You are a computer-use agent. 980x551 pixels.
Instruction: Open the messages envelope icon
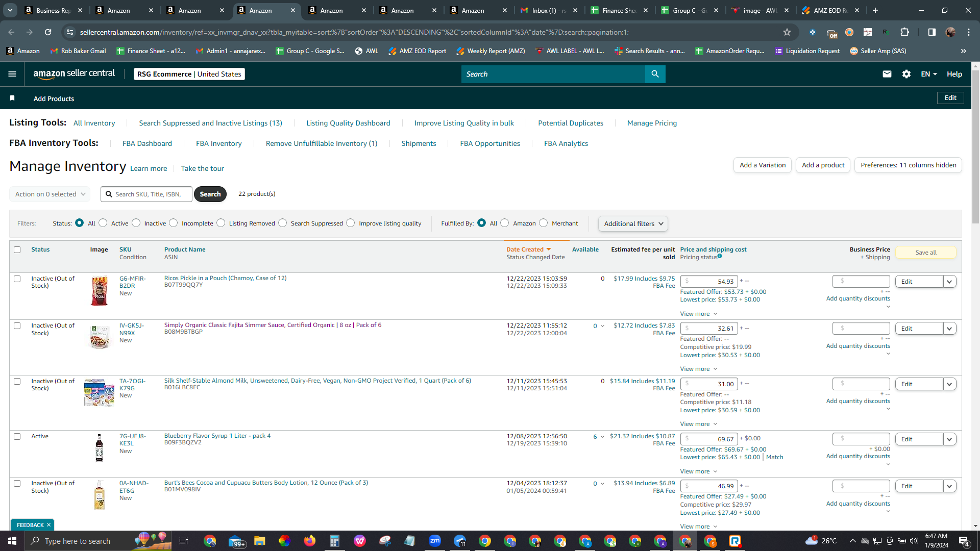[x=887, y=74]
